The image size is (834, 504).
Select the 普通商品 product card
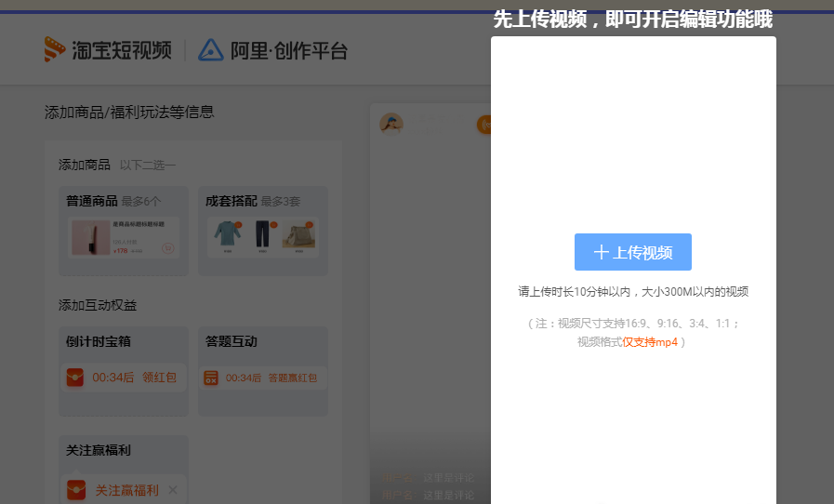(x=123, y=231)
